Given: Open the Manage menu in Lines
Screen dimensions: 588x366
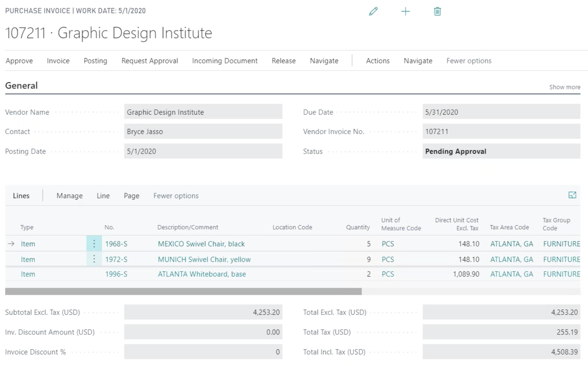Looking at the screenshot, I should (69, 196).
